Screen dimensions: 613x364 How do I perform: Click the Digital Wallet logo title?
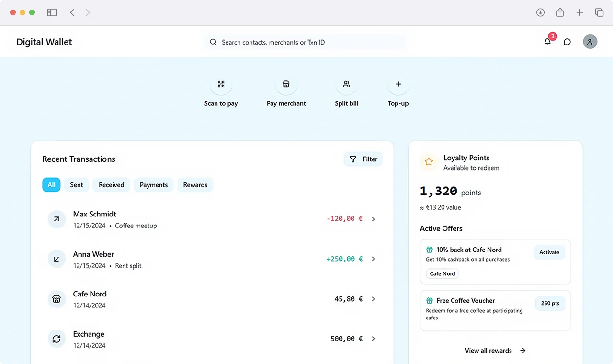[x=44, y=42]
